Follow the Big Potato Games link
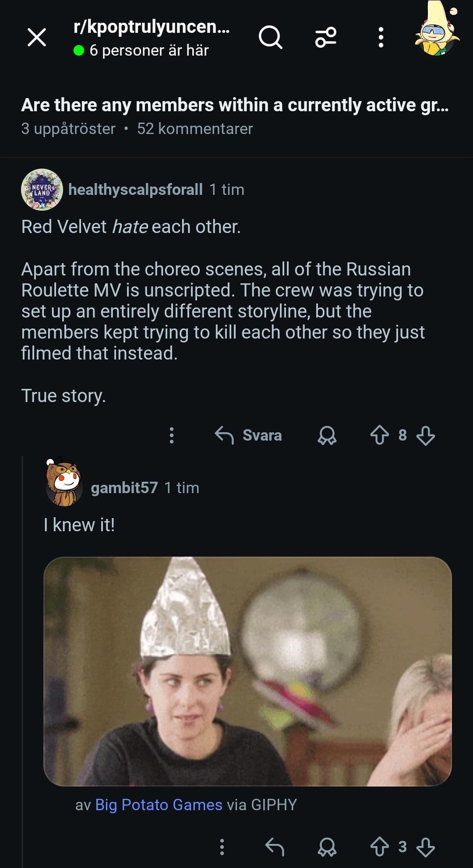The width and height of the screenshot is (473, 868). (159, 805)
